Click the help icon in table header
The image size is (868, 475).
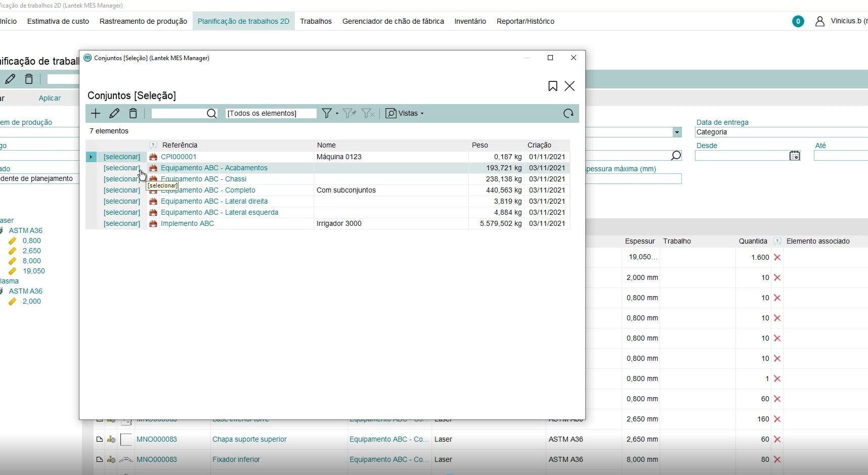pyautogui.click(x=153, y=145)
